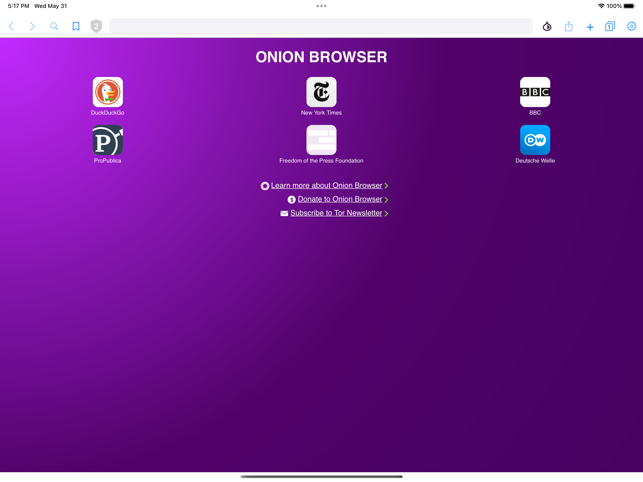Open the New York Times shortcut icon
Image resolution: width=643 pixels, height=482 pixels.
(321, 92)
